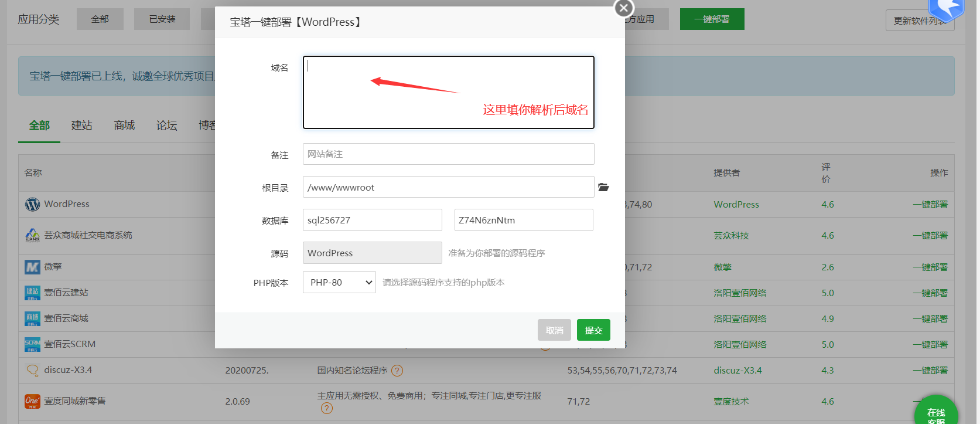Click 一键部署 for 芸众商城 row

[930, 236]
